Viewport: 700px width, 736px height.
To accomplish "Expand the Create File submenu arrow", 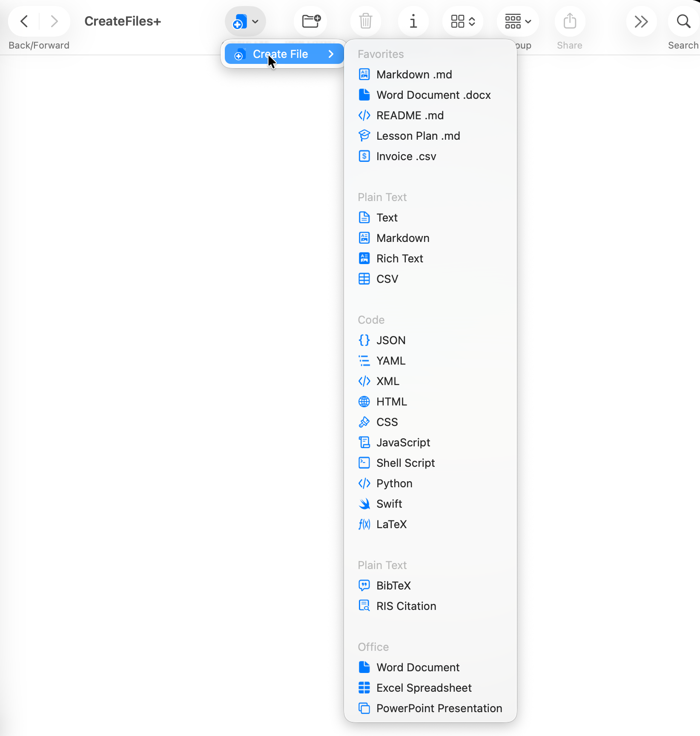I will (331, 54).
